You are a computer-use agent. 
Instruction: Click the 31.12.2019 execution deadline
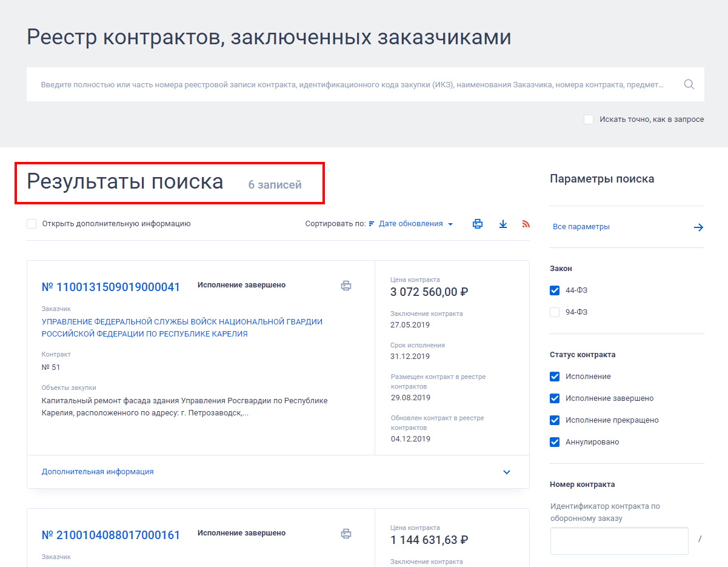click(x=410, y=357)
